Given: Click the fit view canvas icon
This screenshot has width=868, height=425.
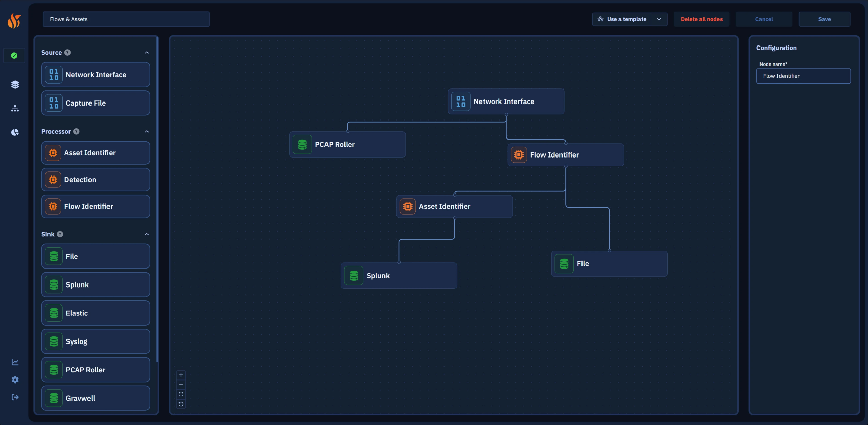Looking at the screenshot, I should coord(181,394).
